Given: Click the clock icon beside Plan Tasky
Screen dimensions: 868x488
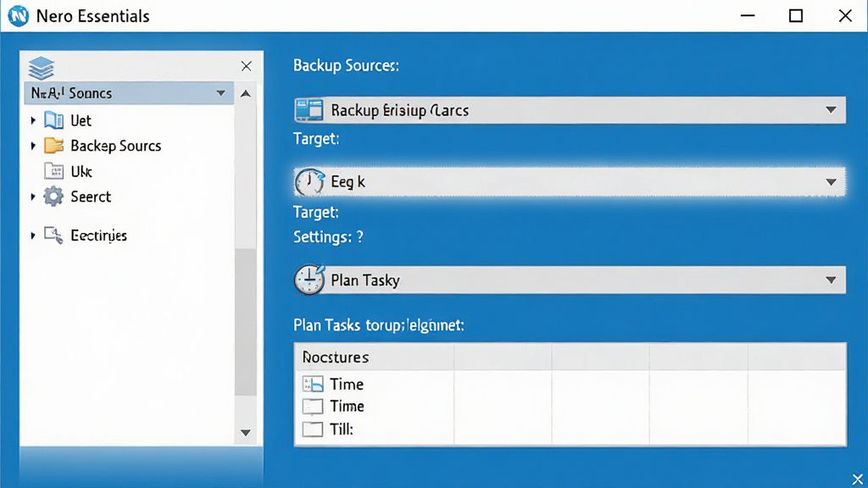Looking at the screenshot, I should pos(309,280).
